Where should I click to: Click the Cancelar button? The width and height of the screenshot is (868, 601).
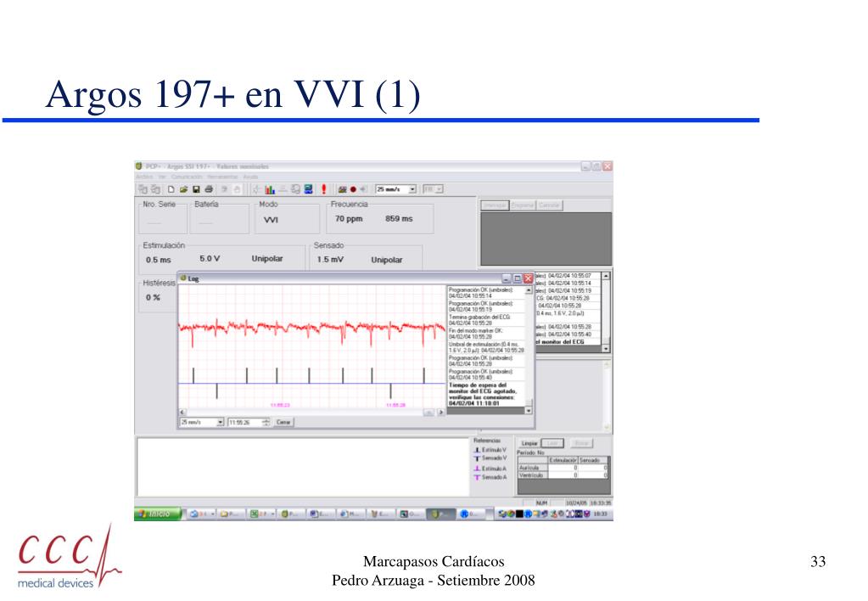coord(549,205)
